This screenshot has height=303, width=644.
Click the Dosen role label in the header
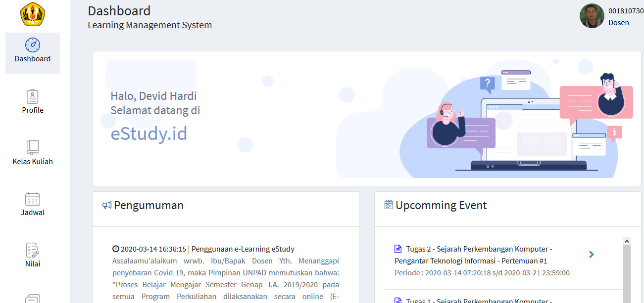[619, 22]
